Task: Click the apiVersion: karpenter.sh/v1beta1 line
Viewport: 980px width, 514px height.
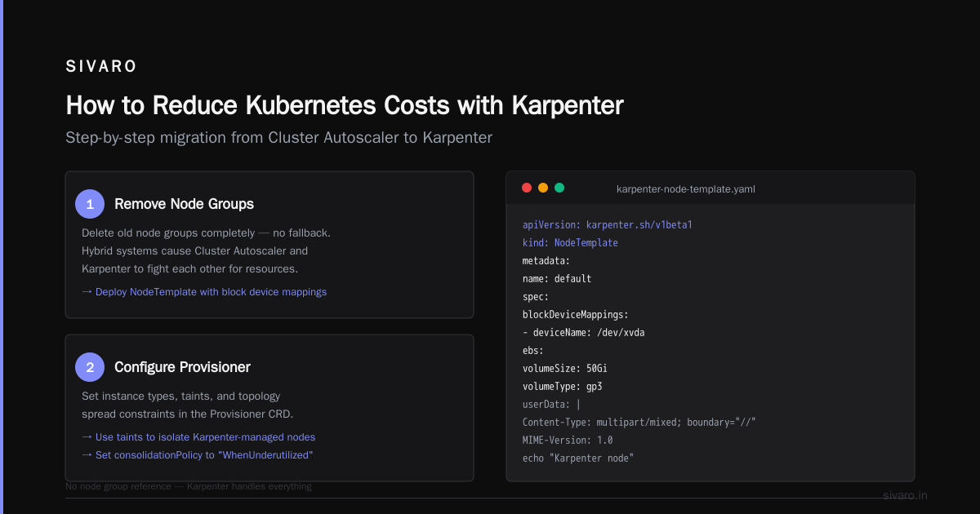Action: click(608, 224)
